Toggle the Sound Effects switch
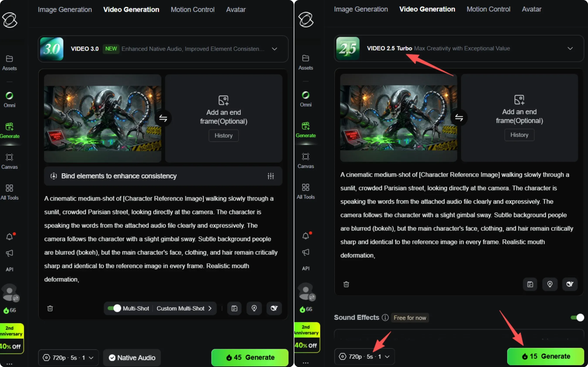This screenshot has height=367, width=588. click(x=577, y=317)
